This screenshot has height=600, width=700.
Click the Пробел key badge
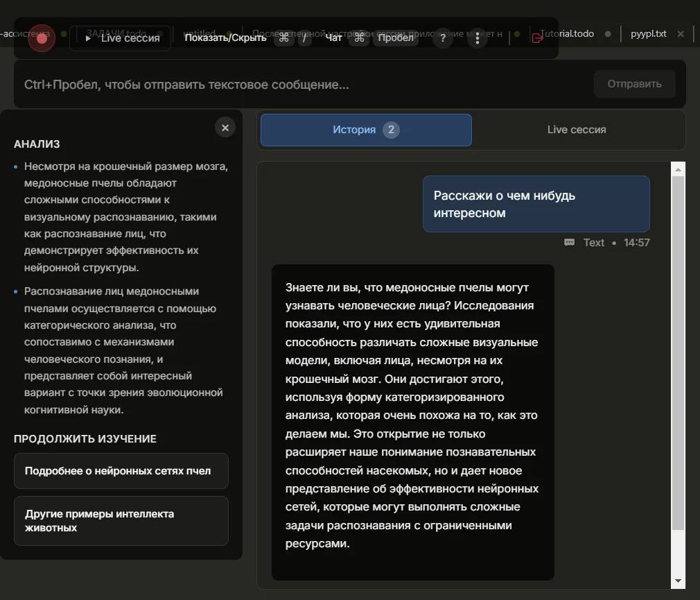[396, 38]
